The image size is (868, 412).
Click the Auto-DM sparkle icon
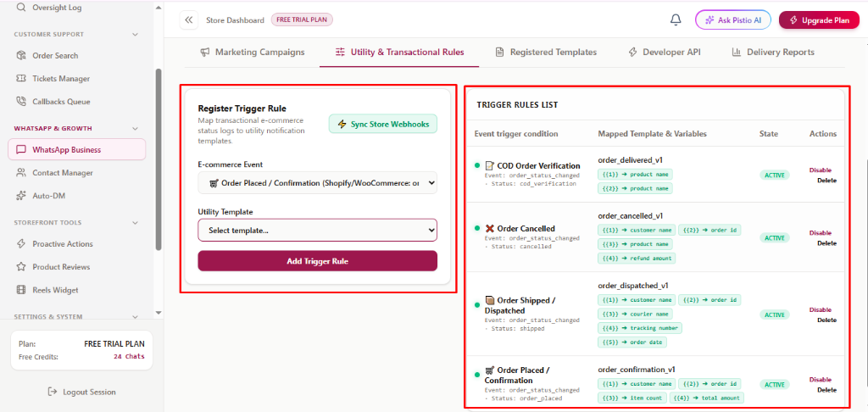click(21, 196)
